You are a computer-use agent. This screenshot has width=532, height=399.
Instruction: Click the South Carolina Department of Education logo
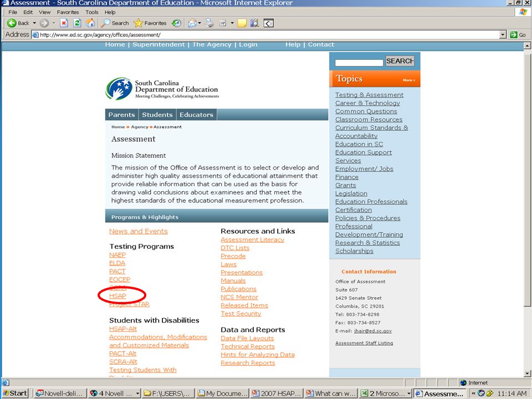[x=162, y=89]
